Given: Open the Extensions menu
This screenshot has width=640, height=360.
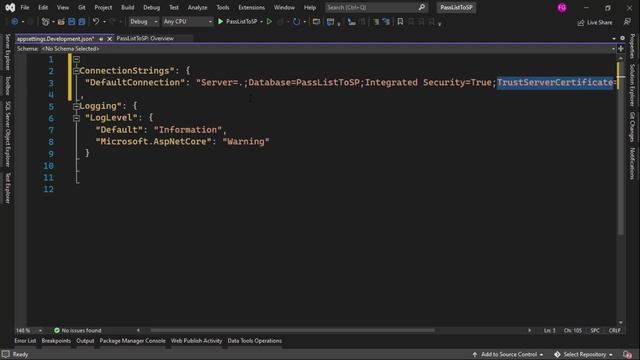Looking at the screenshot, I should (x=251, y=7).
